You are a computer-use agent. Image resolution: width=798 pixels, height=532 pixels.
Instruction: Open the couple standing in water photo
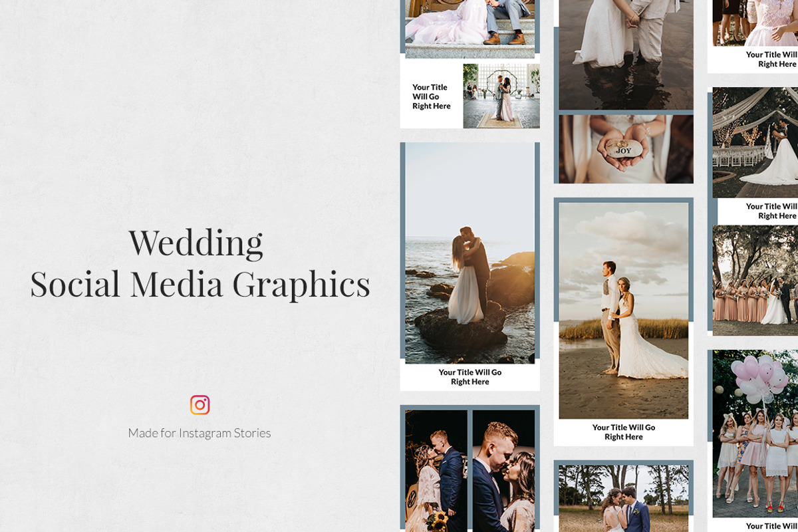[626, 55]
